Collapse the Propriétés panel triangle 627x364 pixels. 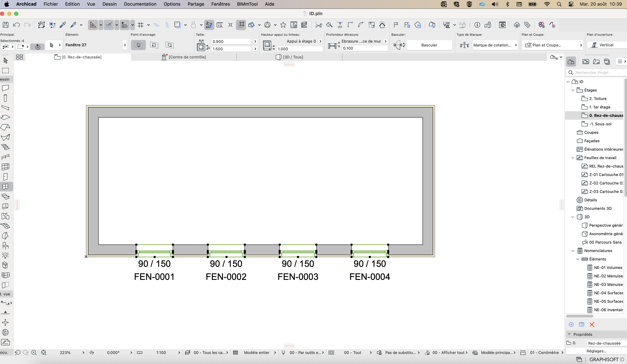[569, 334]
